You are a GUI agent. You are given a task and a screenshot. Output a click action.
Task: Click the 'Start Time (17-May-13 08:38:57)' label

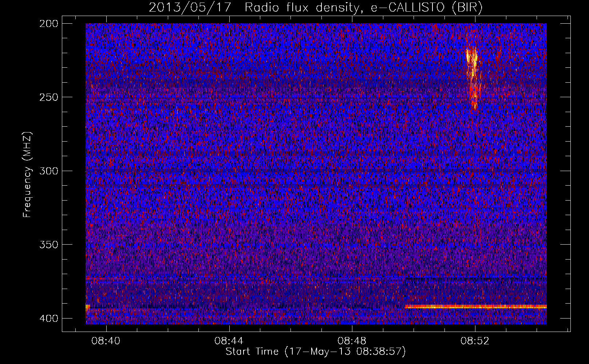coord(316,352)
